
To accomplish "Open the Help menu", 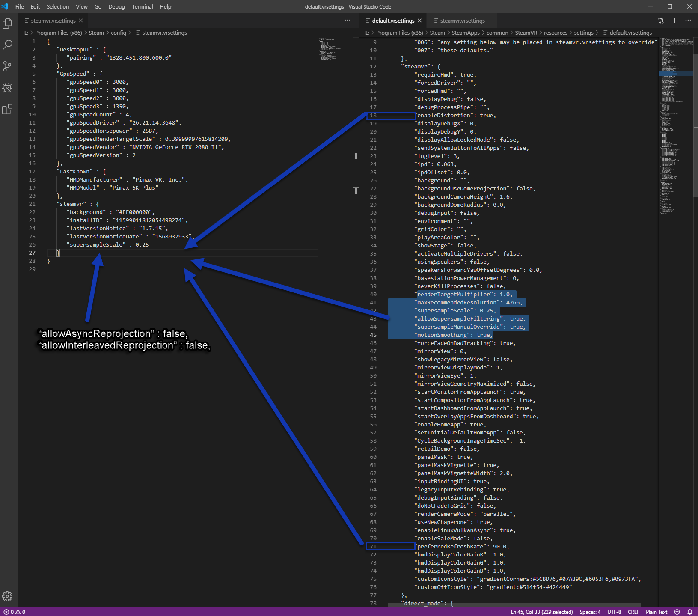I will point(166,6).
